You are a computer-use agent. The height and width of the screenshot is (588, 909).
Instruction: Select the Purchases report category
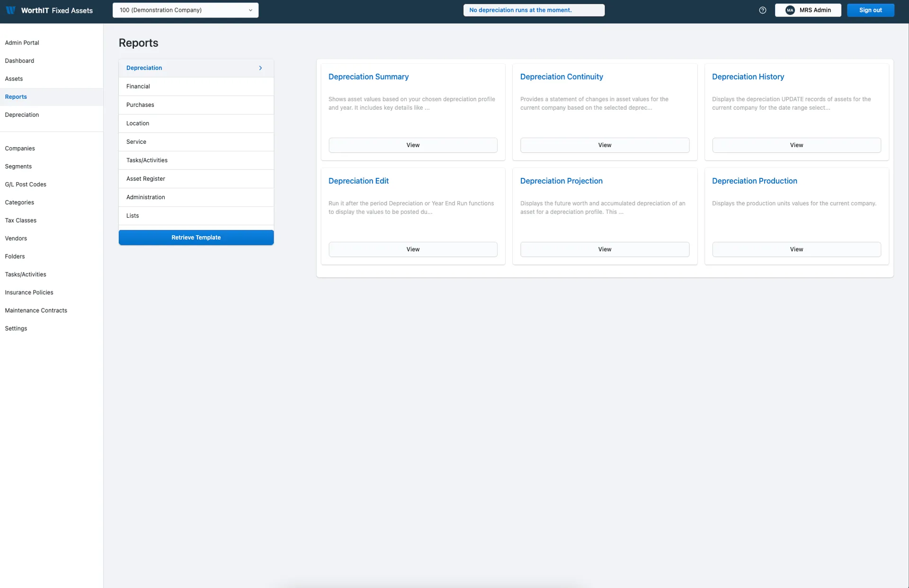(x=140, y=105)
